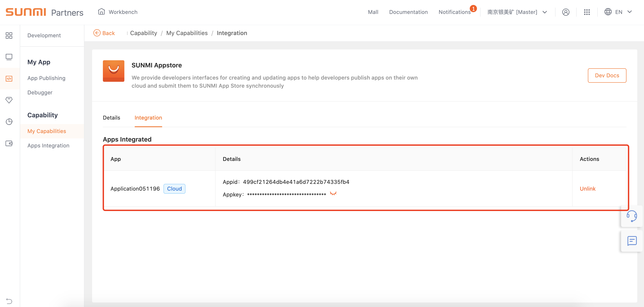Open Notifications in header
The height and width of the screenshot is (307, 644).
(454, 12)
